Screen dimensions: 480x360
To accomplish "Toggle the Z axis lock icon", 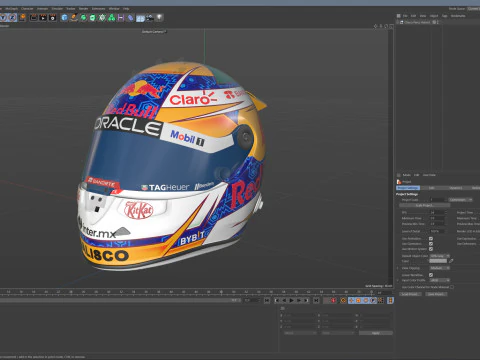I will 12,17.
